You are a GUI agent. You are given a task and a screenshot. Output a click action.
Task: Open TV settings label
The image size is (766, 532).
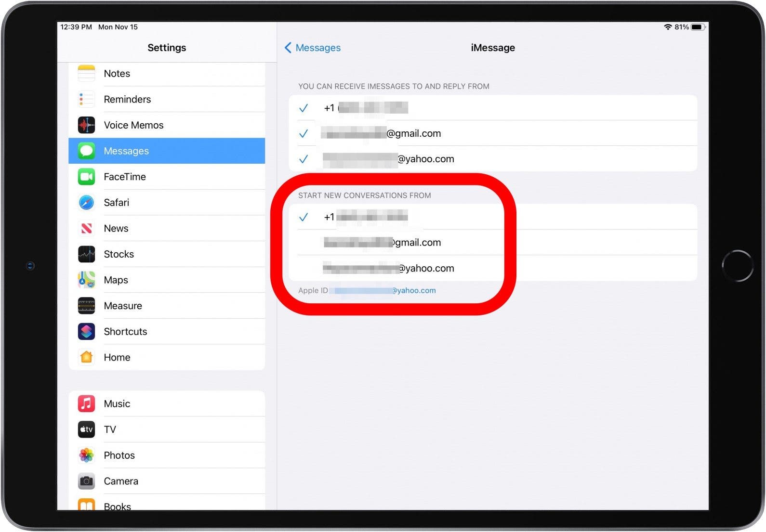[110, 429]
